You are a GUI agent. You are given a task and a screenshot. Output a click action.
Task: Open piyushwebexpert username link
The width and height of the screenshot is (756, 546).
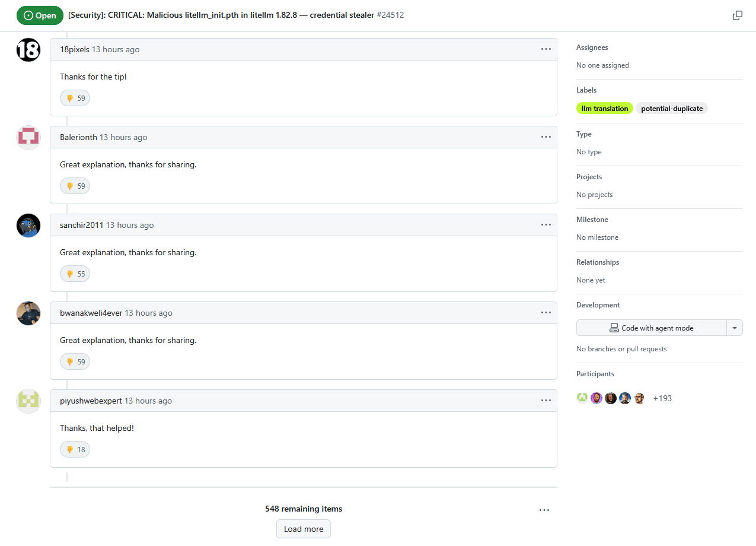91,401
